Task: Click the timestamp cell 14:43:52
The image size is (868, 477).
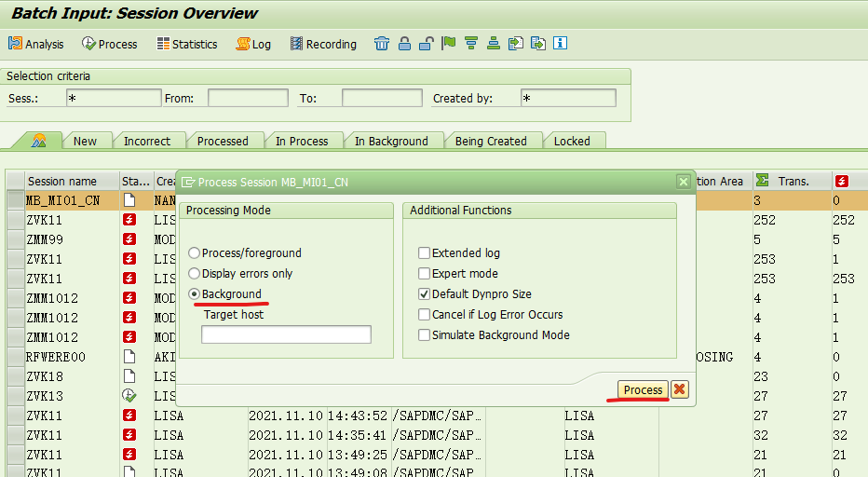Action: (x=357, y=416)
